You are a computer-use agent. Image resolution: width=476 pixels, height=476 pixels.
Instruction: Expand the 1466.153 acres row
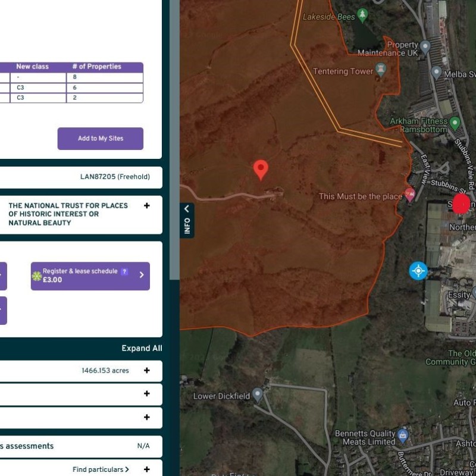click(x=146, y=370)
